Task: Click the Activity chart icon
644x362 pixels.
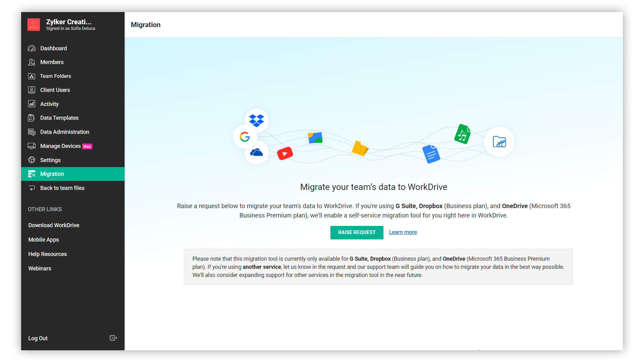Action: click(x=32, y=104)
